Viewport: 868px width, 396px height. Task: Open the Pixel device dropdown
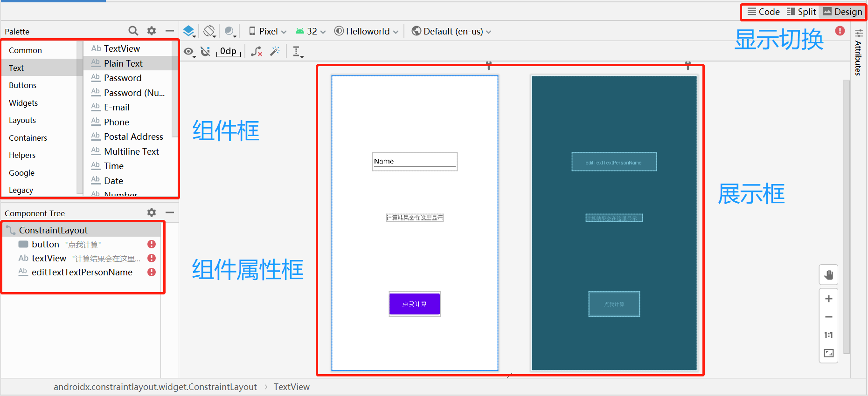coord(268,31)
